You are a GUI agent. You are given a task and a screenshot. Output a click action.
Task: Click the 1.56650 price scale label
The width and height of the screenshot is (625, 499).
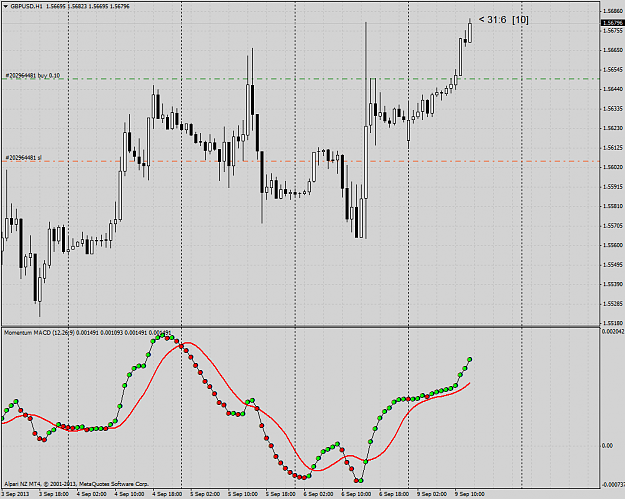tap(613, 50)
